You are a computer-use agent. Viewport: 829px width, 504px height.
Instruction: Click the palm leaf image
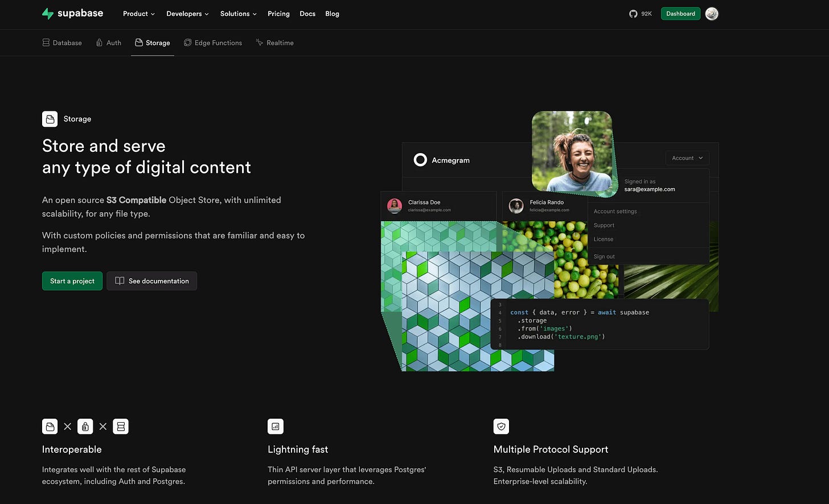(672, 283)
